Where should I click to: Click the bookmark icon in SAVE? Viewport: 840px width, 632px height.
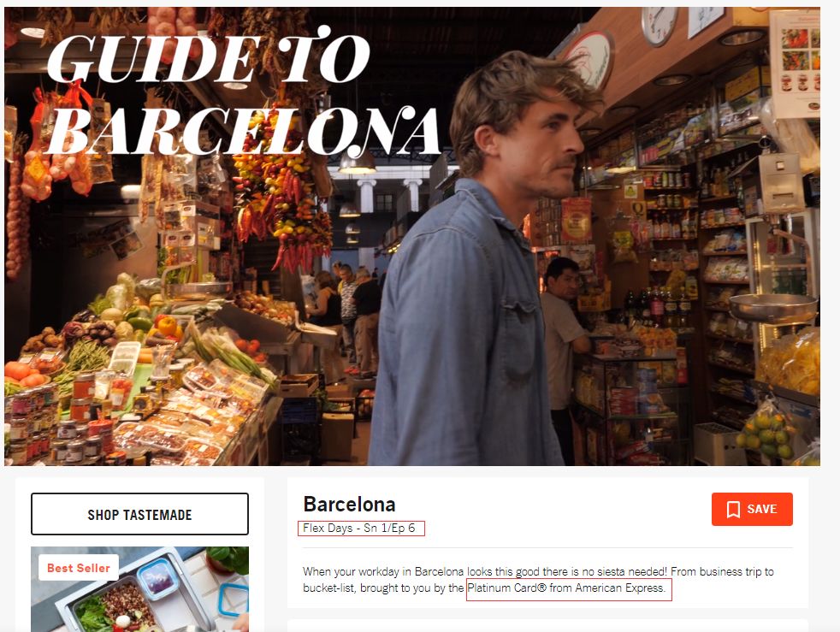coord(733,510)
